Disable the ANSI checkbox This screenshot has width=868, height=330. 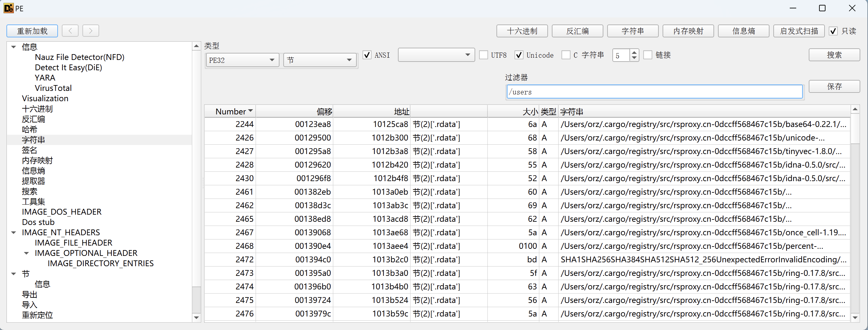(x=367, y=55)
